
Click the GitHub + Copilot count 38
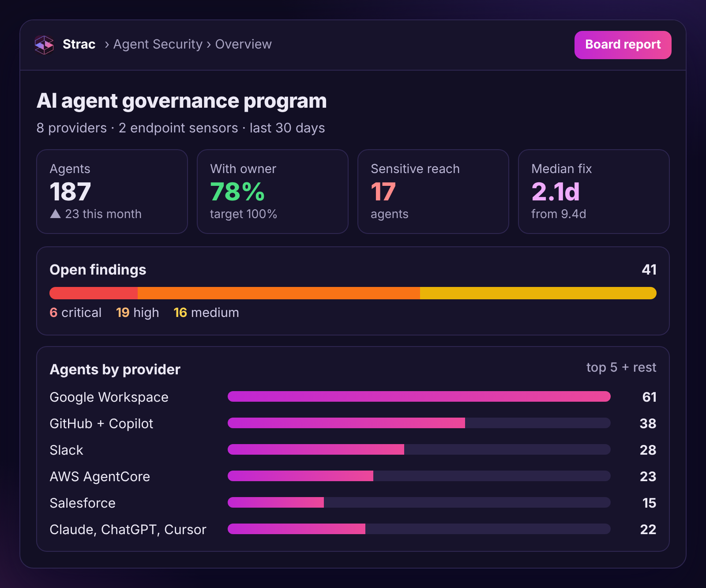(x=648, y=424)
